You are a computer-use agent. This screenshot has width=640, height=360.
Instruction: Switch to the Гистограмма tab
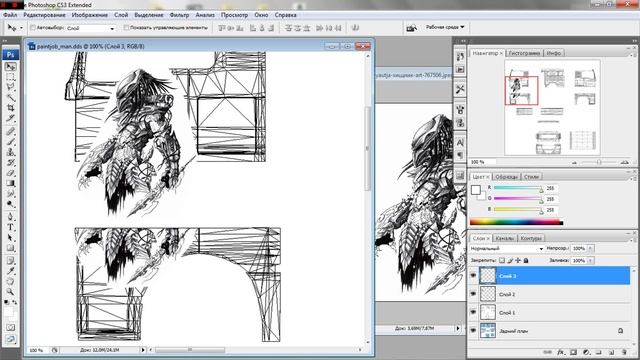pyautogui.click(x=524, y=53)
